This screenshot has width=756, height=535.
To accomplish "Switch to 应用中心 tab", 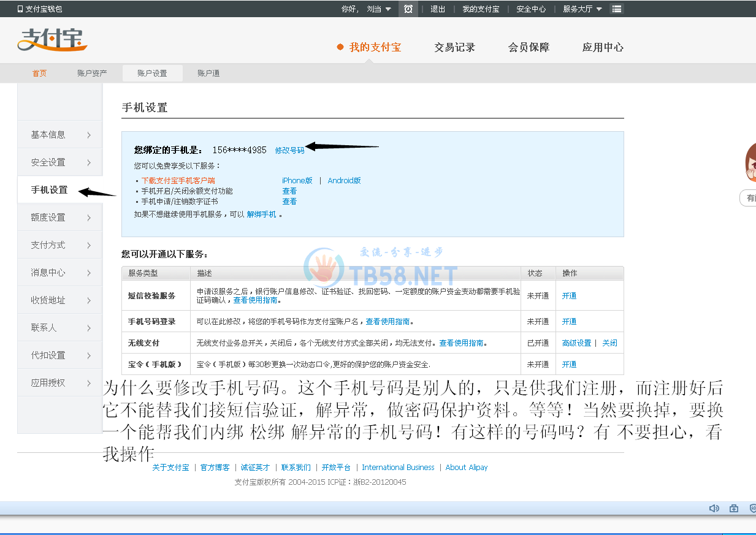I will click(x=603, y=47).
